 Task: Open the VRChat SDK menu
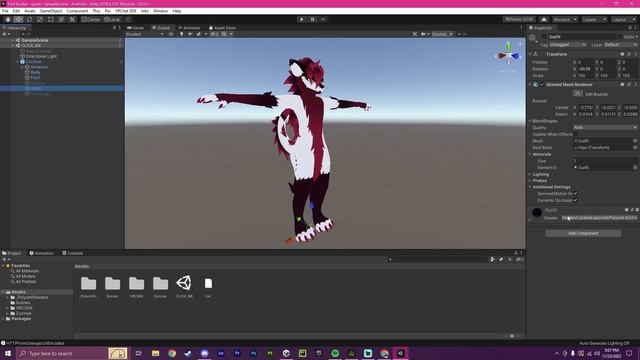(125, 11)
